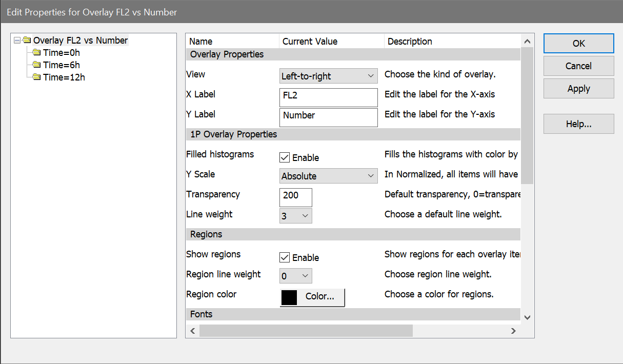This screenshot has height=364, width=623.
Task: Collapse the Overlay FL2 vs Number tree node
Action: (17, 41)
